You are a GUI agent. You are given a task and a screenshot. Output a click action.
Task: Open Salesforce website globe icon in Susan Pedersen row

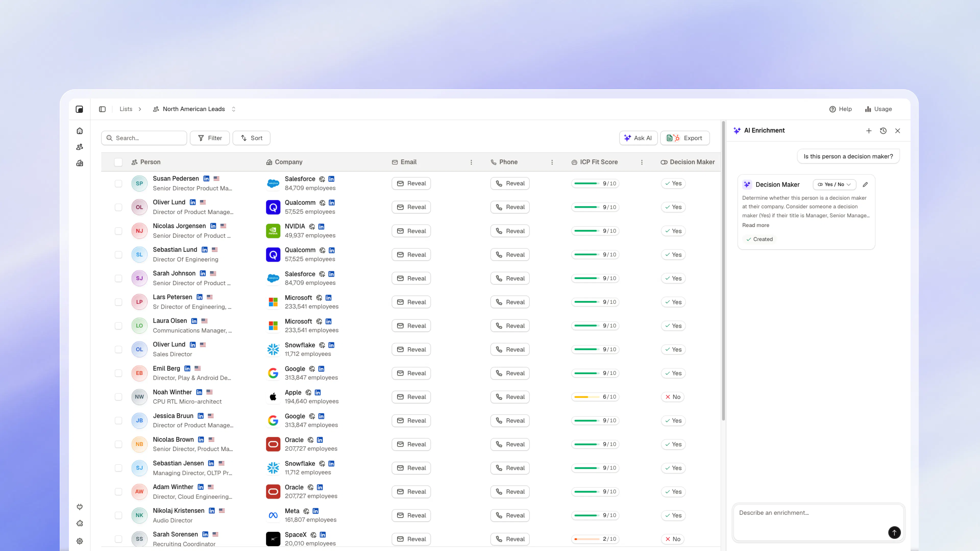pyautogui.click(x=322, y=179)
